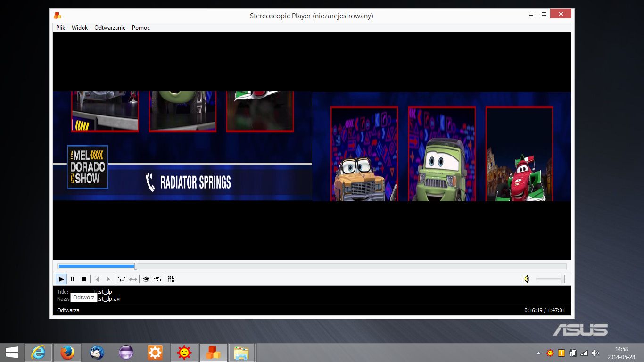Image resolution: width=644 pixels, height=362 pixels.
Task: Open the red sun smiley taskbar app
Action: (x=184, y=352)
